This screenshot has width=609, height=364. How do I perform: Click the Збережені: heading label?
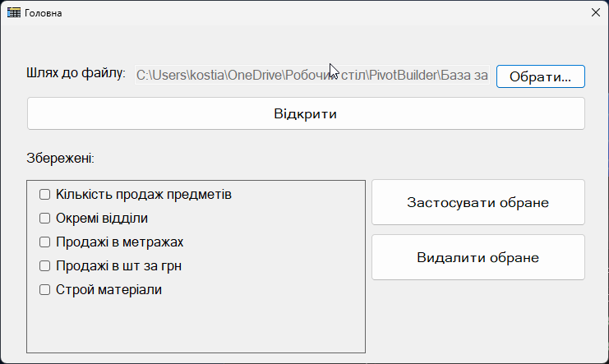[x=61, y=159]
